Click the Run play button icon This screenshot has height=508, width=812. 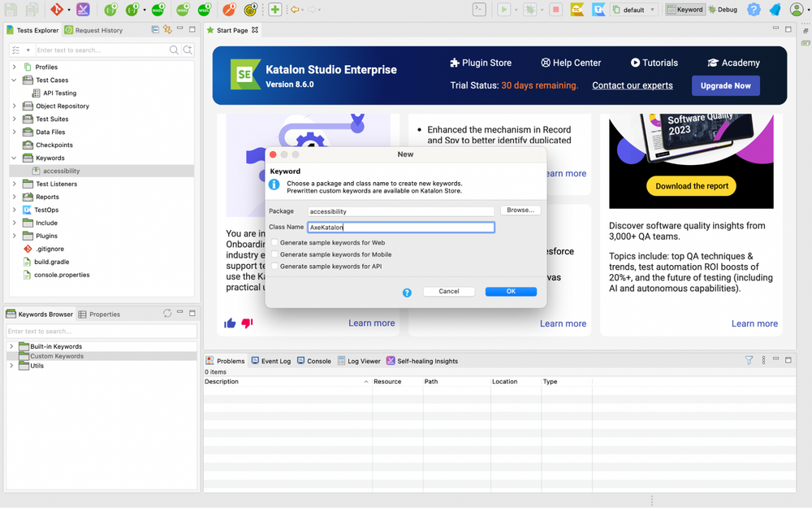pos(503,10)
